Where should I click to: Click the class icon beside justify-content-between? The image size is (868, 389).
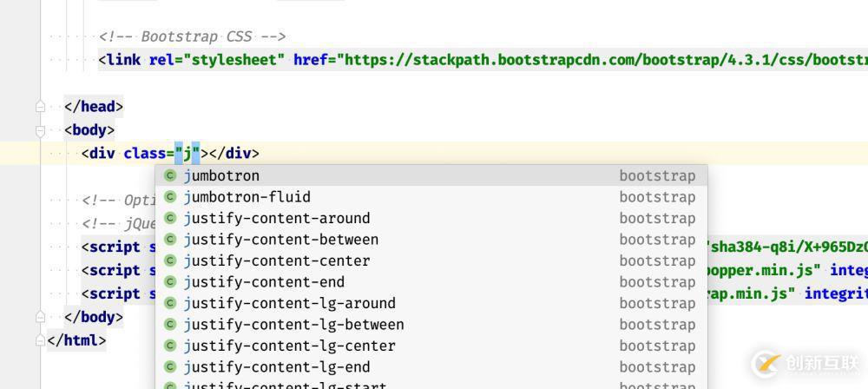tap(170, 240)
